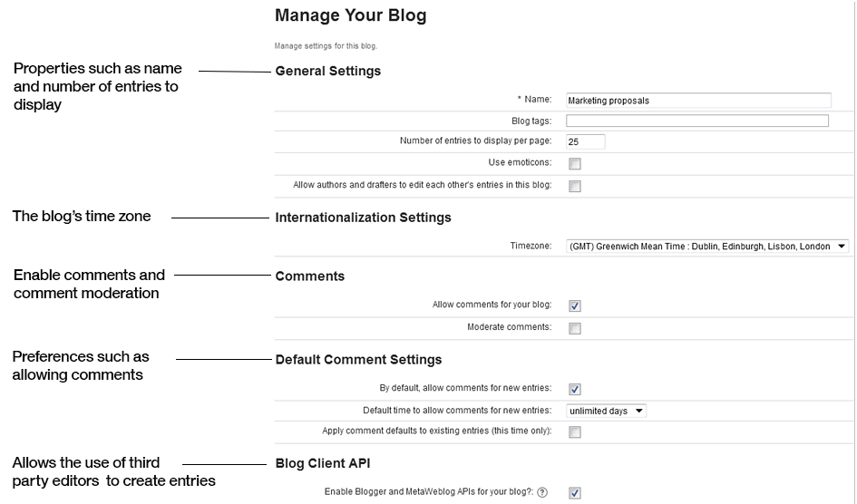Screen dimensions: 857x504
Task: Focus the Blog tags input field
Action: 696,121
